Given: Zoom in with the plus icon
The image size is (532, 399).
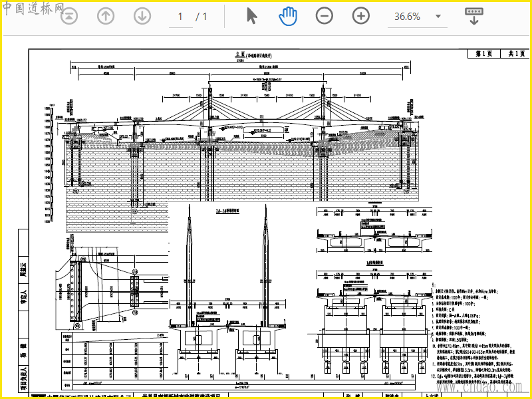Looking at the screenshot, I should 361,16.
